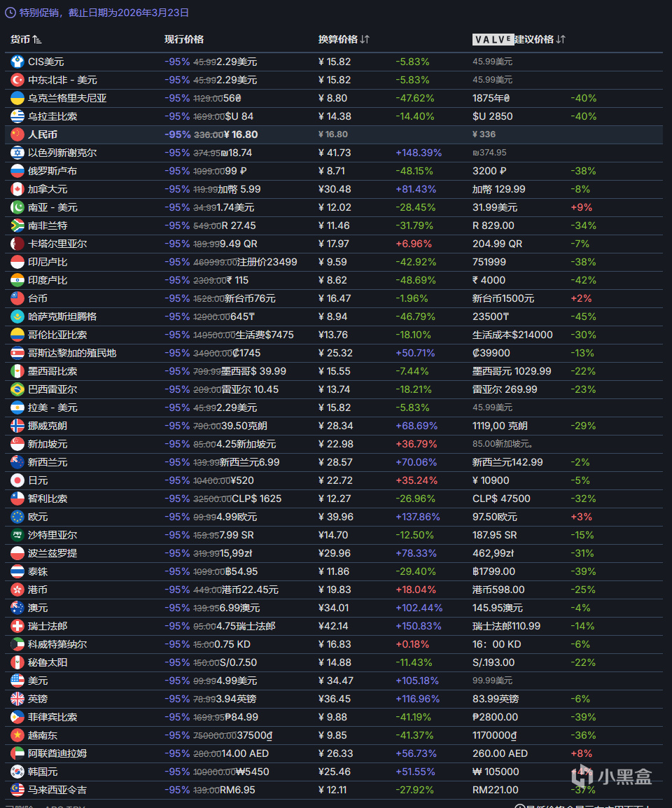Sort by Valve 建议价格 column header
672x808 pixels.
(x=519, y=39)
